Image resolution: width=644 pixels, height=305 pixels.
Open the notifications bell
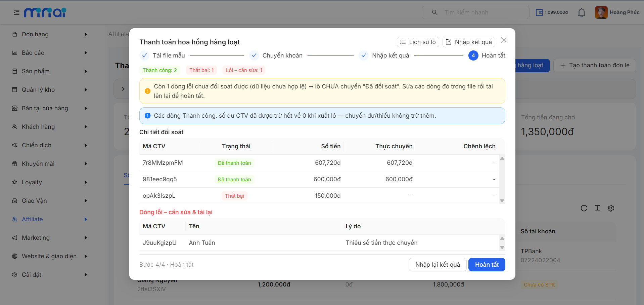[x=582, y=12]
